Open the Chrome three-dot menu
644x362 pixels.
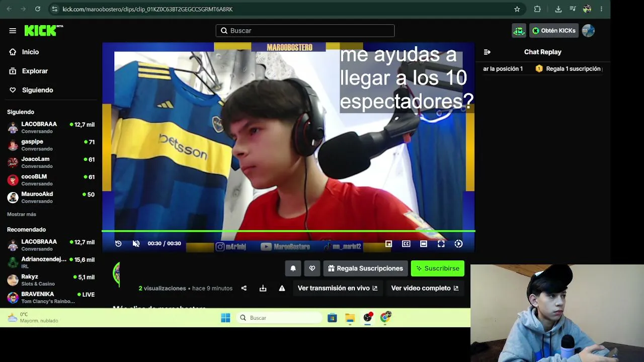[601, 9]
